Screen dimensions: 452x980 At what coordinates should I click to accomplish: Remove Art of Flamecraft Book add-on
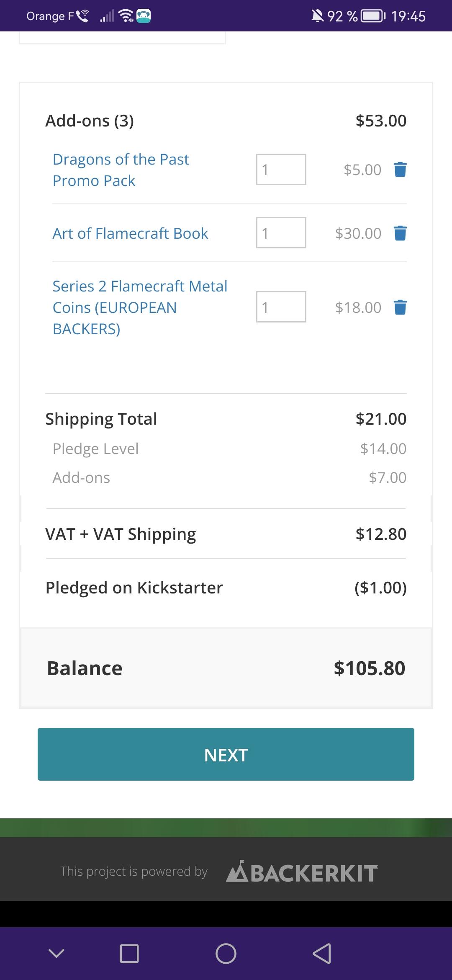tap(400, 233)
